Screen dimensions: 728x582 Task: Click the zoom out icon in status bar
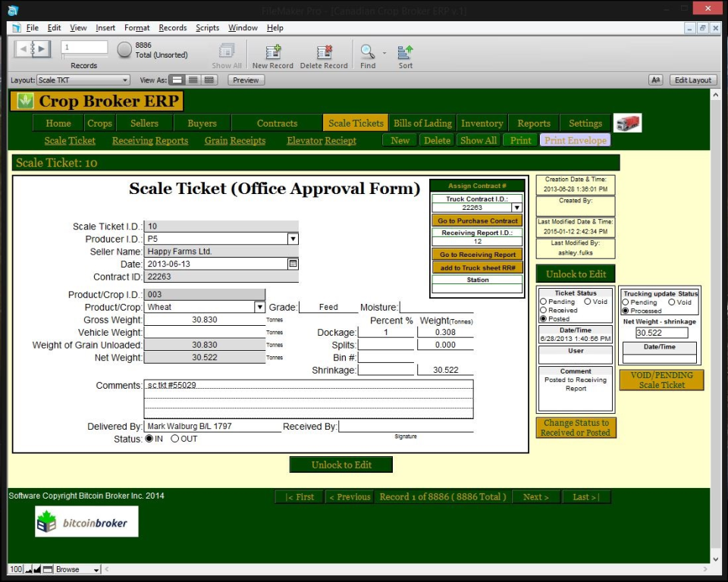[28, 569]
